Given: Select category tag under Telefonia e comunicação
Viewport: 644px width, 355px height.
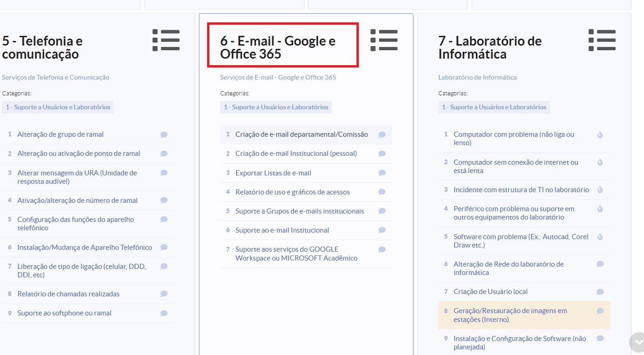Looking at the screenshot, I should (58, 107).
